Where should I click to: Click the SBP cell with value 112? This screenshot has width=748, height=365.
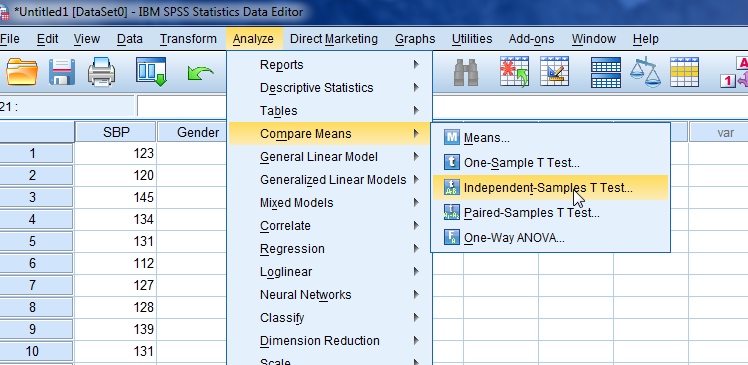coord(116,263)
